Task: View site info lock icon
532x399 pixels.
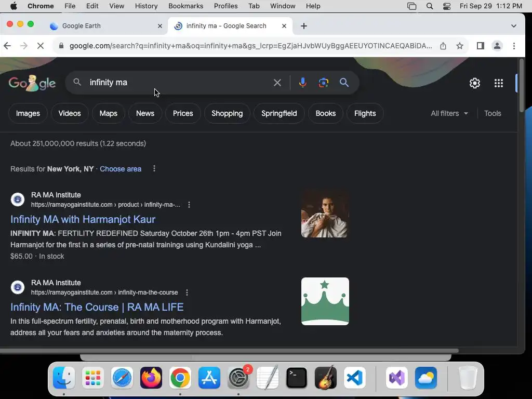Action: [x=61, y=46]
